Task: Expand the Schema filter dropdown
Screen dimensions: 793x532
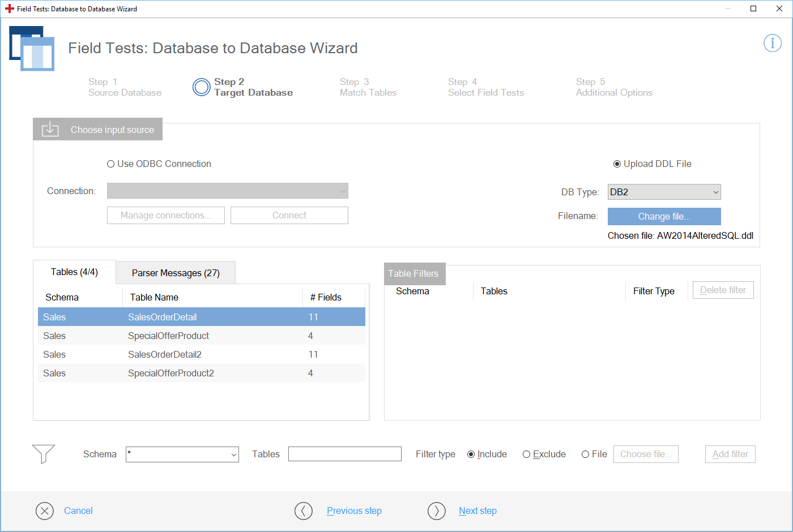Action: (182, 454)
